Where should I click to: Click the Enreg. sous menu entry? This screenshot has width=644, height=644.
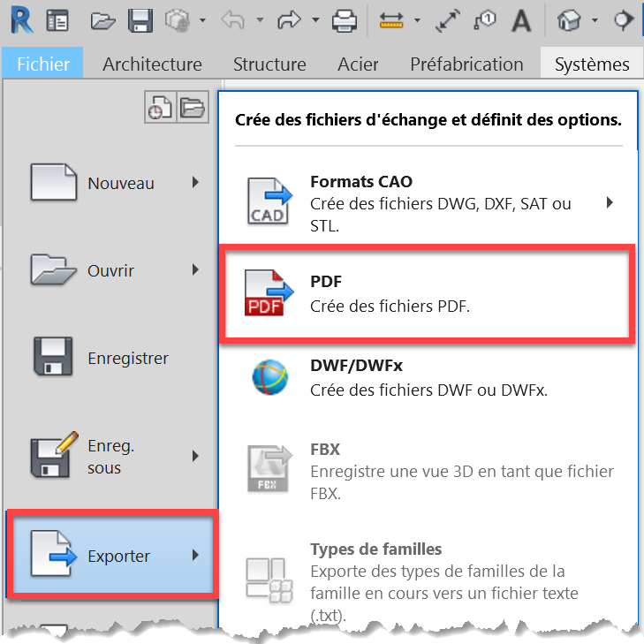111,456
